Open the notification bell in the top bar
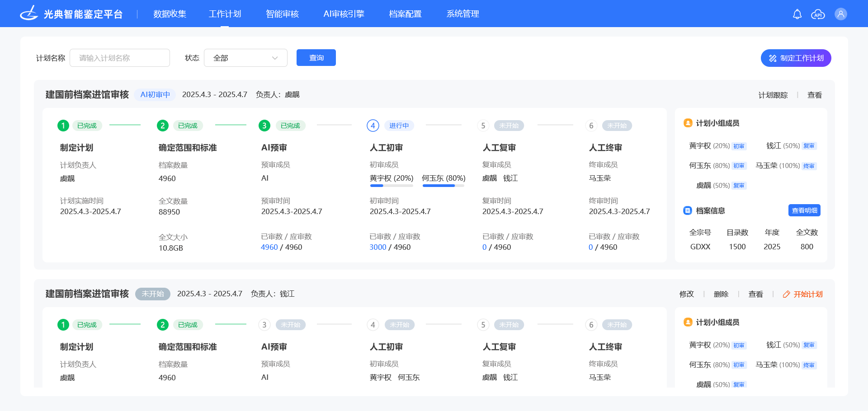The image size is (868, 411). click(797, 14)
